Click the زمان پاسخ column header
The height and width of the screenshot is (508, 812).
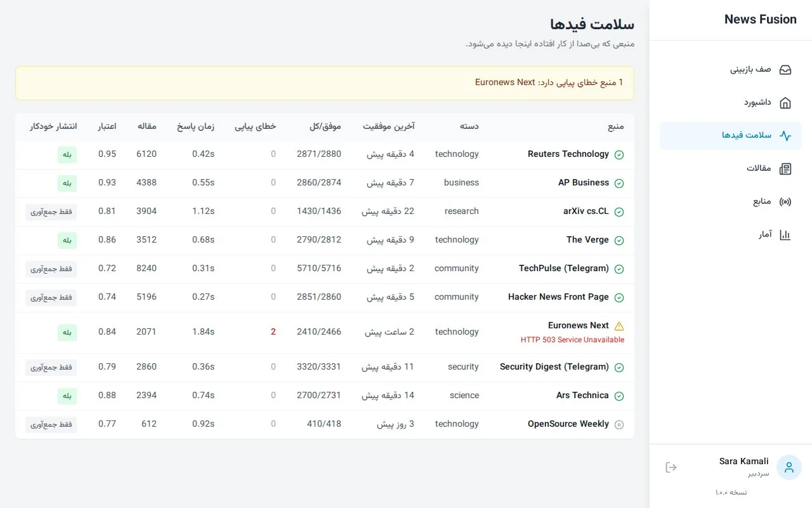[x=195, y=126]
